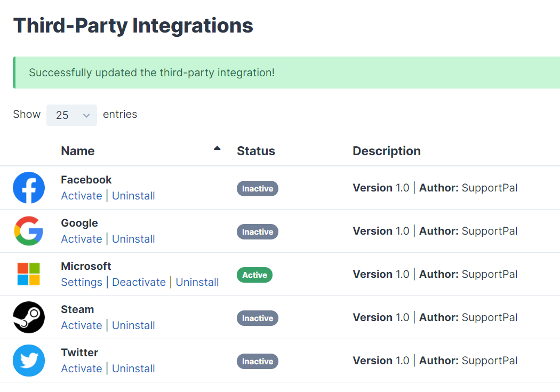
Task: Click the Steam row version description
Action: pyautogui.click(x=435, y=317)
